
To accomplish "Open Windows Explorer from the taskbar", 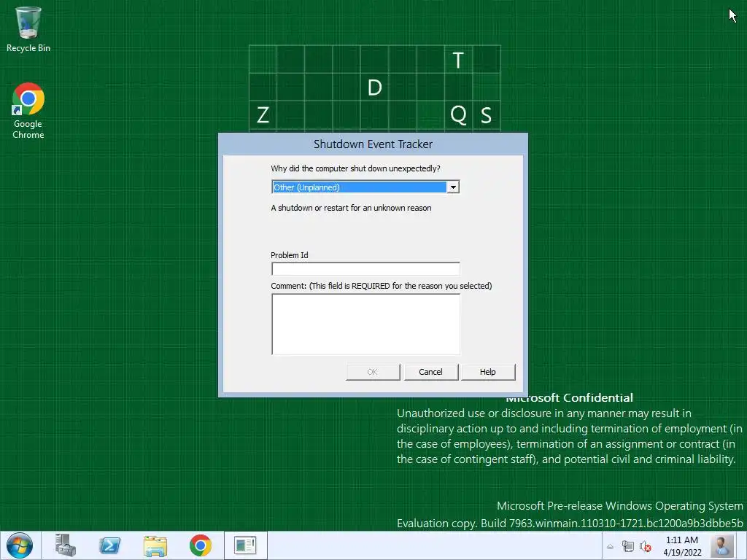I will tap(155, 545).
